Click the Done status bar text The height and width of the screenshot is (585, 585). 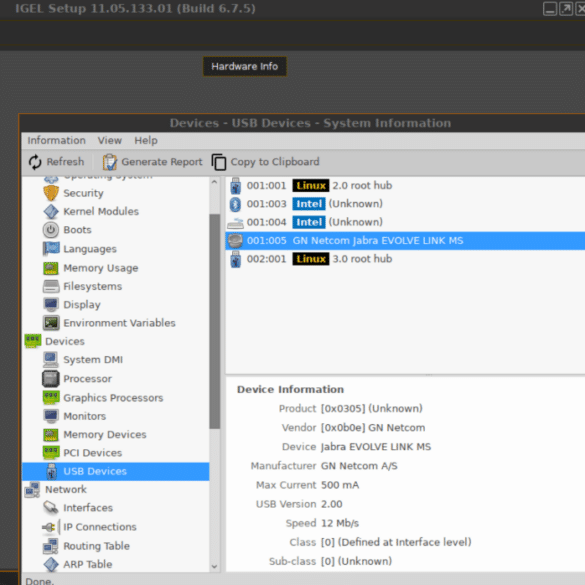(x=40, y=581)
